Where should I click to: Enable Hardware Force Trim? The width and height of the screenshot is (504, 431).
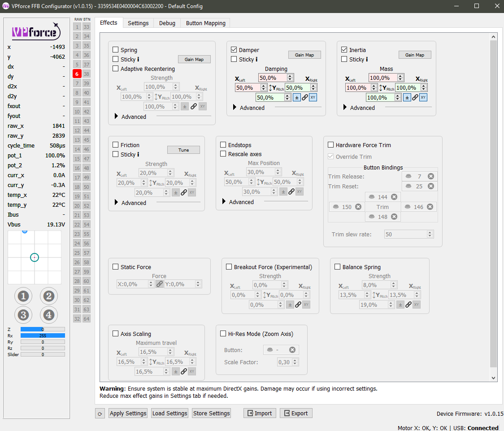tap(331, 145)
